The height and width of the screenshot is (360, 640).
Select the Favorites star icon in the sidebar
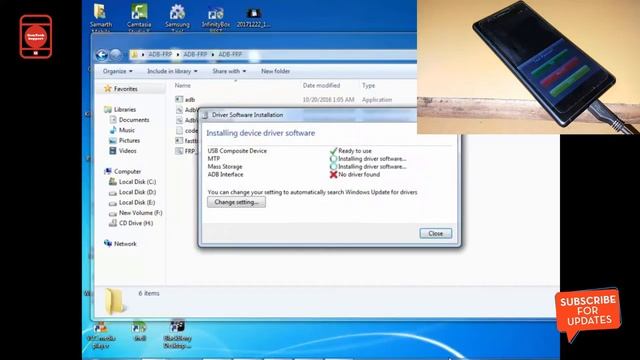[108, 89]
